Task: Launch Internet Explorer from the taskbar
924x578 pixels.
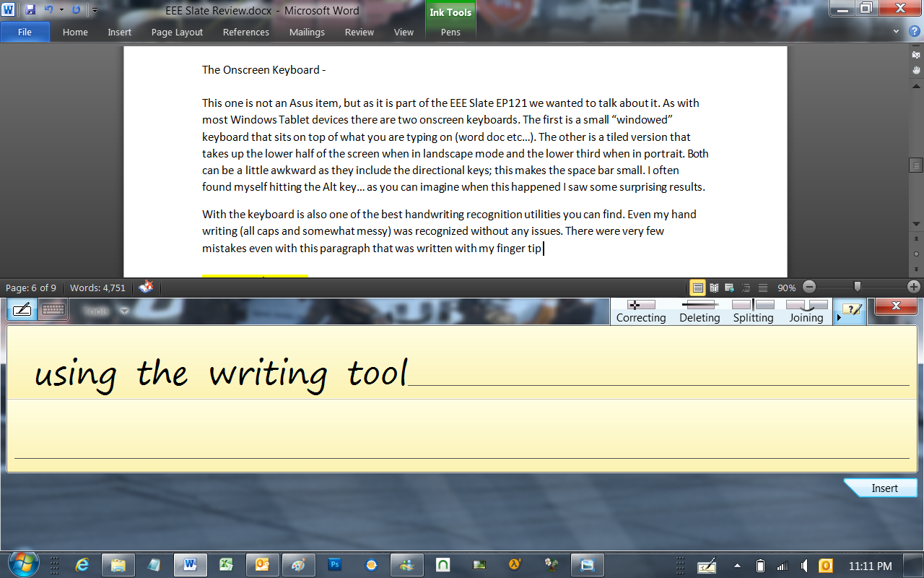Action: 82,565
